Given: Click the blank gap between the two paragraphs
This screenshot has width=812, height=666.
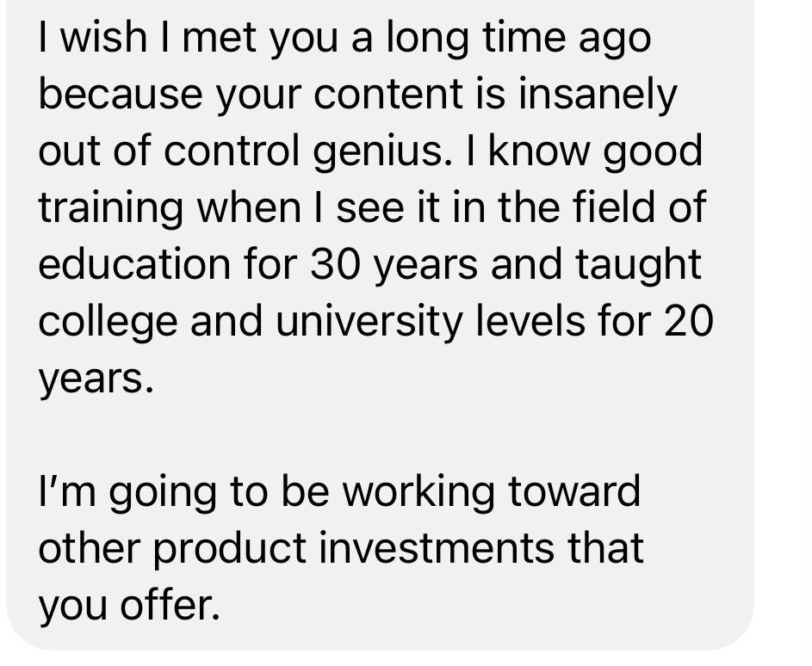Looking at the screenshot, I should [380, 435].
